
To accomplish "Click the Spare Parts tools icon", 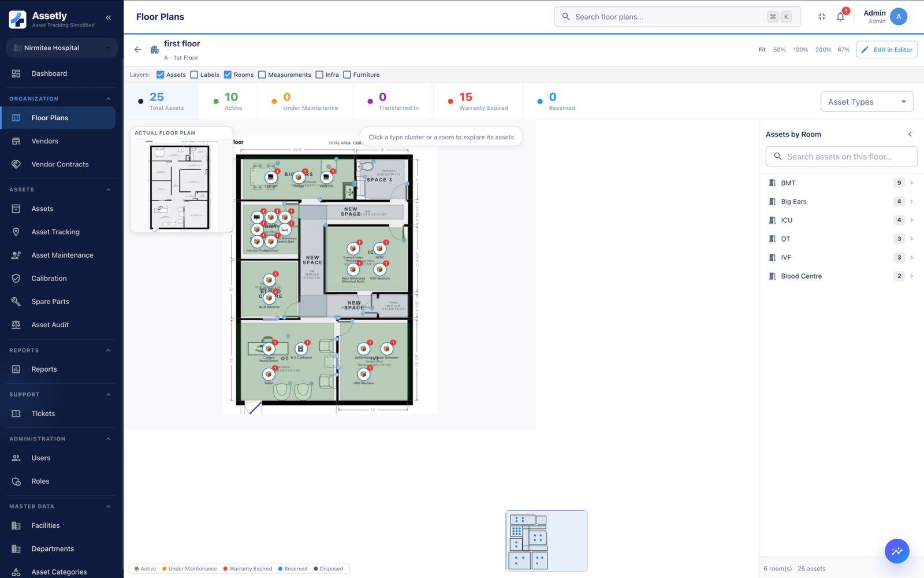I will (x=16, y=301).
